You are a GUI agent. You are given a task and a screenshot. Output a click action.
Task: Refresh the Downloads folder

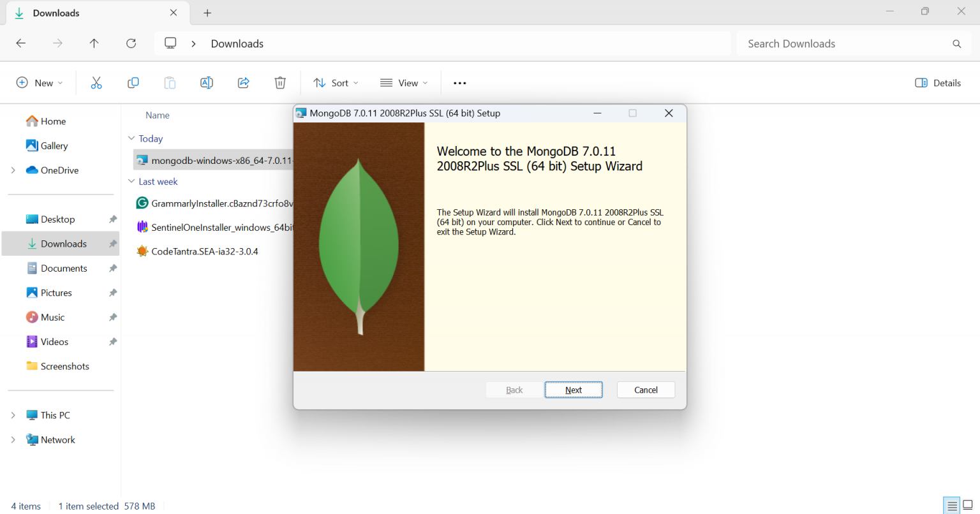point(131,43)
